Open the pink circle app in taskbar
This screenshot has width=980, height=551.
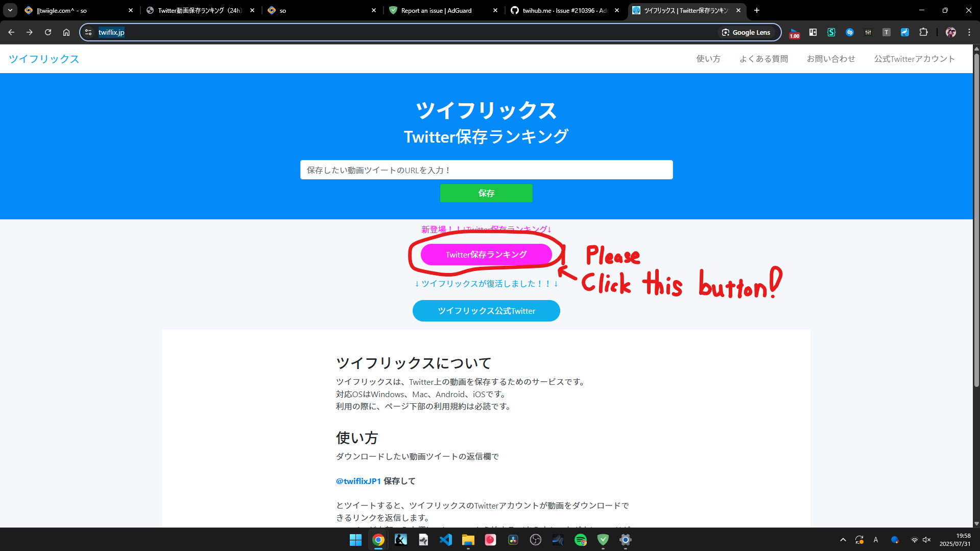pos(491,540)
